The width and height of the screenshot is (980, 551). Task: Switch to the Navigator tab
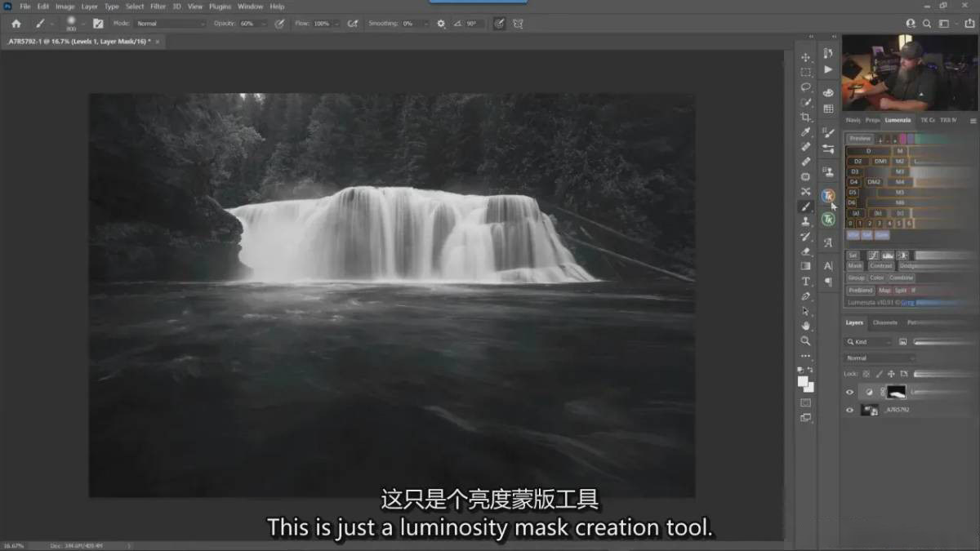click(x=853, y=120)
